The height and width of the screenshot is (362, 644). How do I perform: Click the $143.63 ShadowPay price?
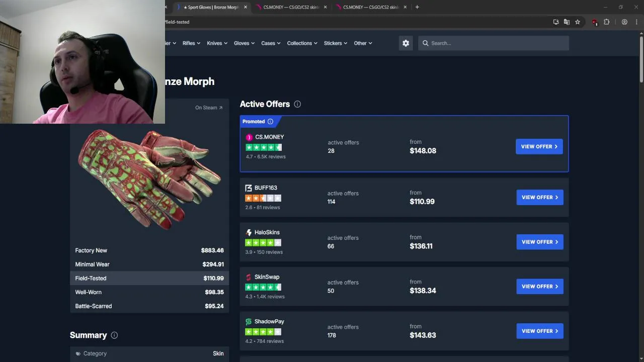pyautogui.click(x=423, y=335)
